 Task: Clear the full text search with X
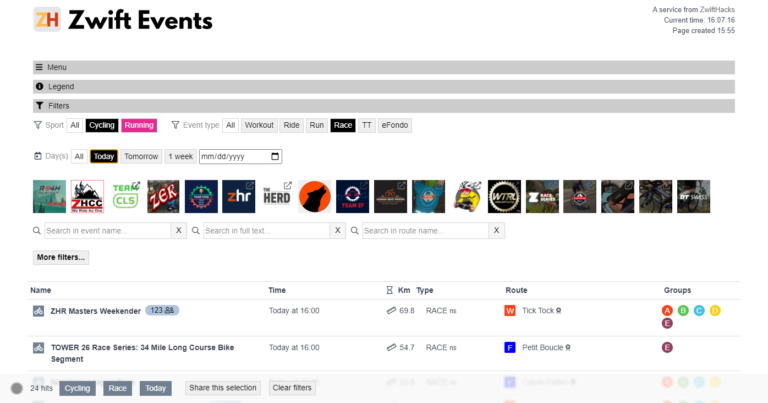[337, 231]
